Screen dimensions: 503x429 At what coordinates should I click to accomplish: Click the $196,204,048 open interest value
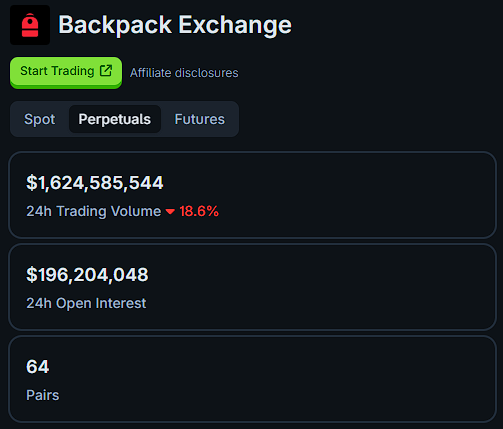point(87,275)
